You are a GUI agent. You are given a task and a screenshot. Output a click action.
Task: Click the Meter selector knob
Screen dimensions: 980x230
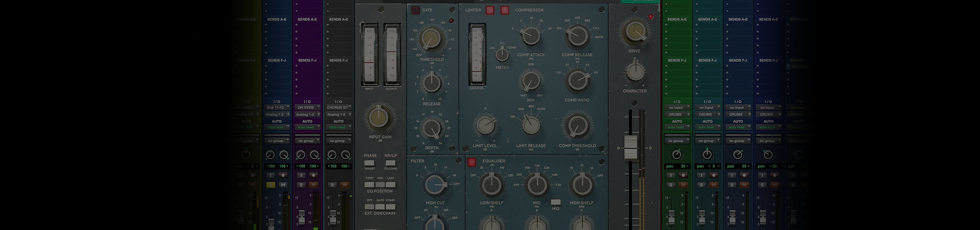(502, 55)
